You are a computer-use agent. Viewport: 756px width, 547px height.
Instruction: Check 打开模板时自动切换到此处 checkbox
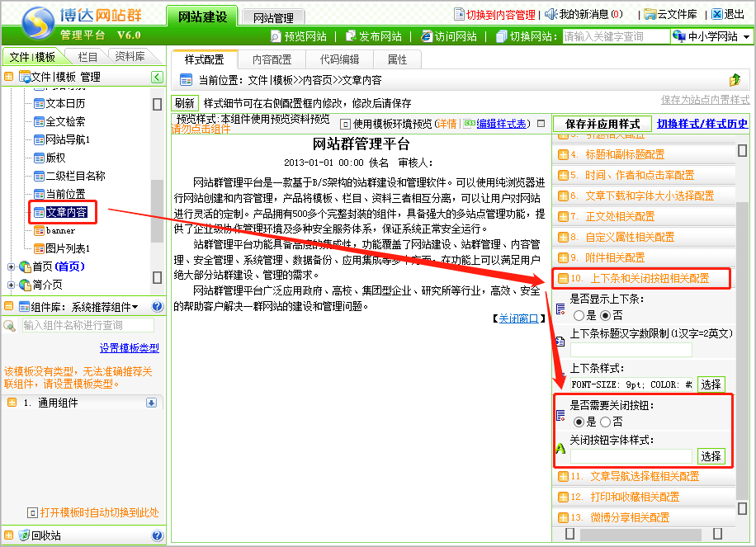[x=33, y=512]
